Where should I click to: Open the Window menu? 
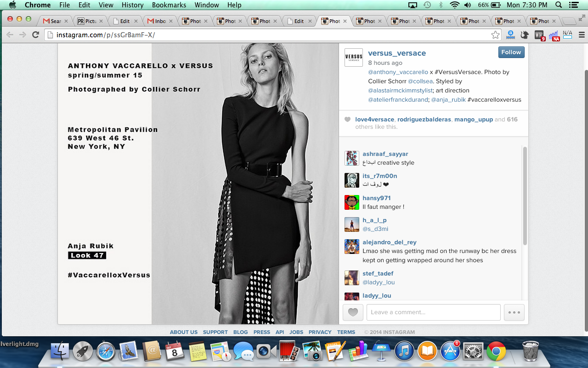[x=207, y=5]
